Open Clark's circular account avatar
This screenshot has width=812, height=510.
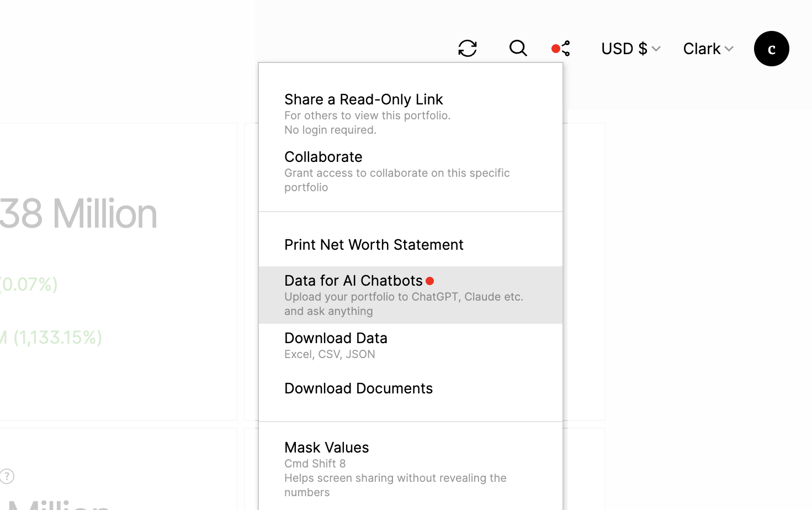(771, 49)
